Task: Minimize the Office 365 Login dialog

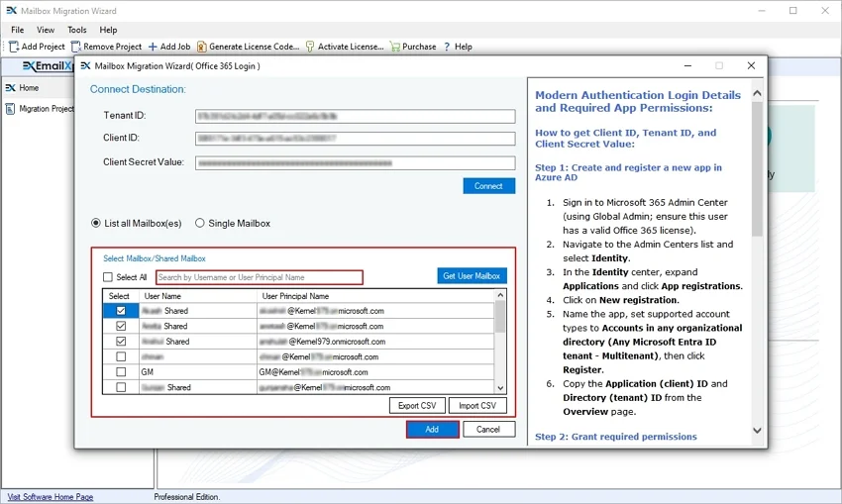Action: coord(687,65)
